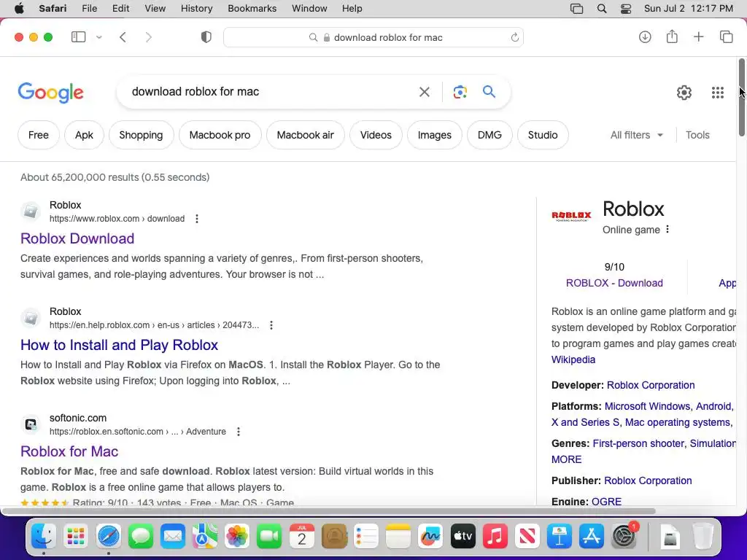Reload the page with the refresh icon
Image resolution: width=747 pixels, height=560 pixels.
(514, 37)
